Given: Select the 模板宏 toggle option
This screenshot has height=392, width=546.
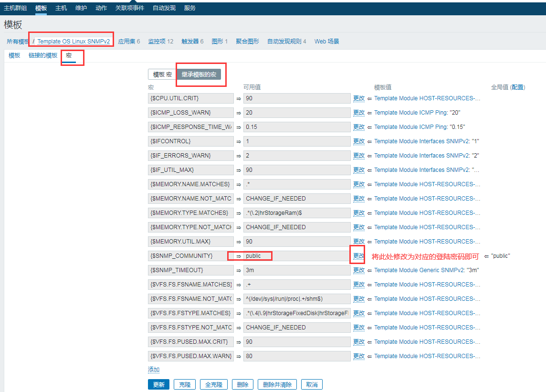Looking at the screenshot, I should click(x=162, y=74).
